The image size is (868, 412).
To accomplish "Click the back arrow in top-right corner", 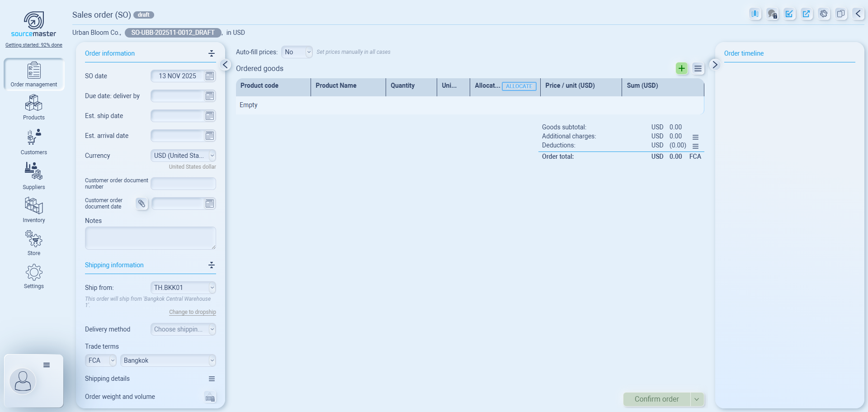I will point(858,14).
